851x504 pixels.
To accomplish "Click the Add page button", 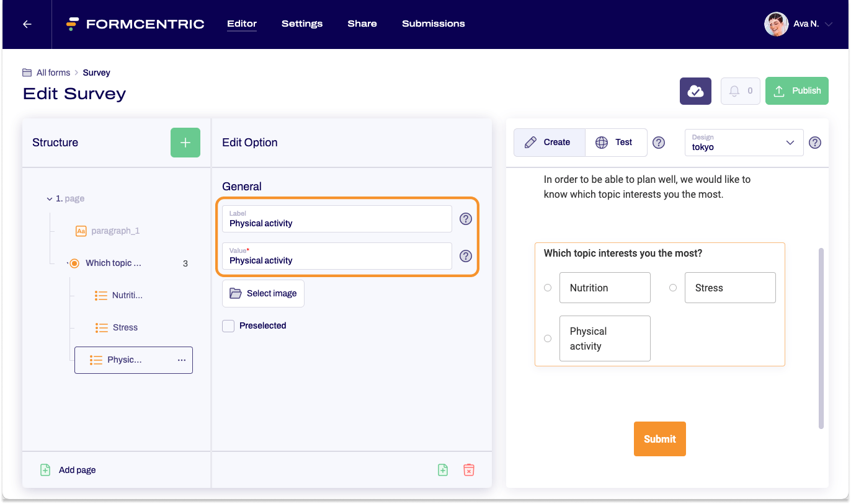I will click(68, 470).
